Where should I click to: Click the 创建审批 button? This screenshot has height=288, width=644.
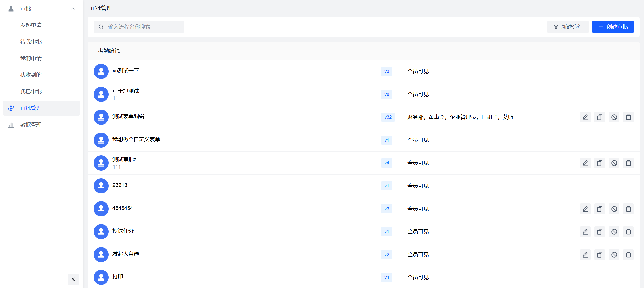pos(613,27)
